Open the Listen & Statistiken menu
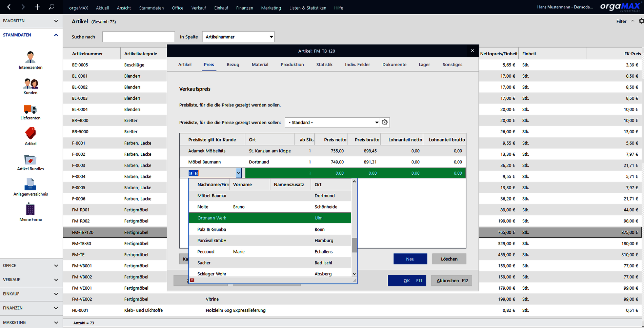Viewport: 644px width, 328px height. [x=308, y=8]
